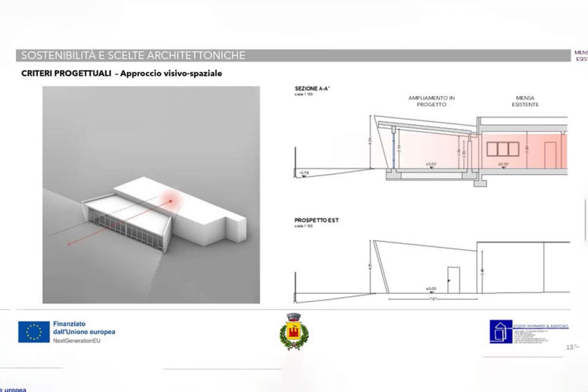Click the 'AMPLIAMENTO IN PROGETTO' label

point(431,101)
